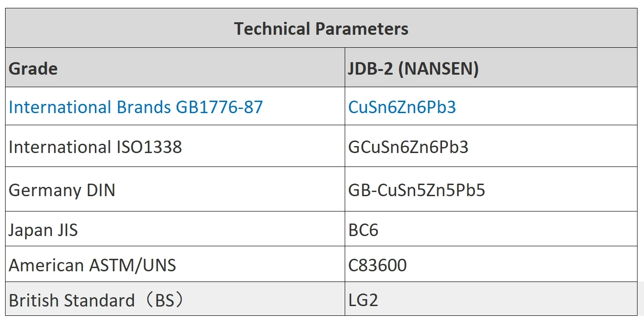
Task: Click the American ASTM/UNS row label
Action: [92, 265]
